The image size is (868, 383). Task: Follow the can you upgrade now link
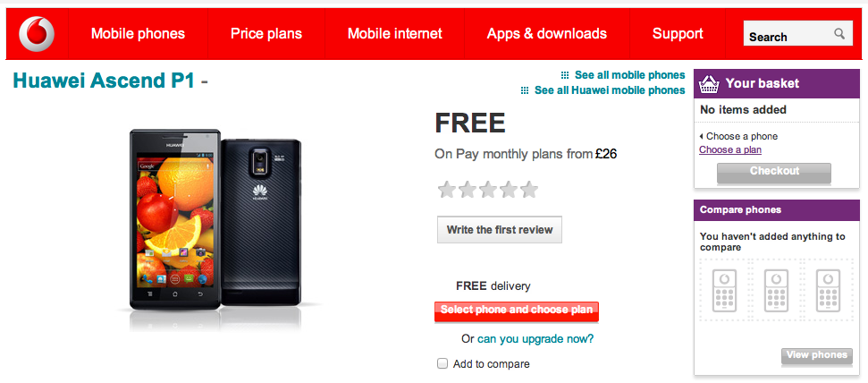coord(535,338)
